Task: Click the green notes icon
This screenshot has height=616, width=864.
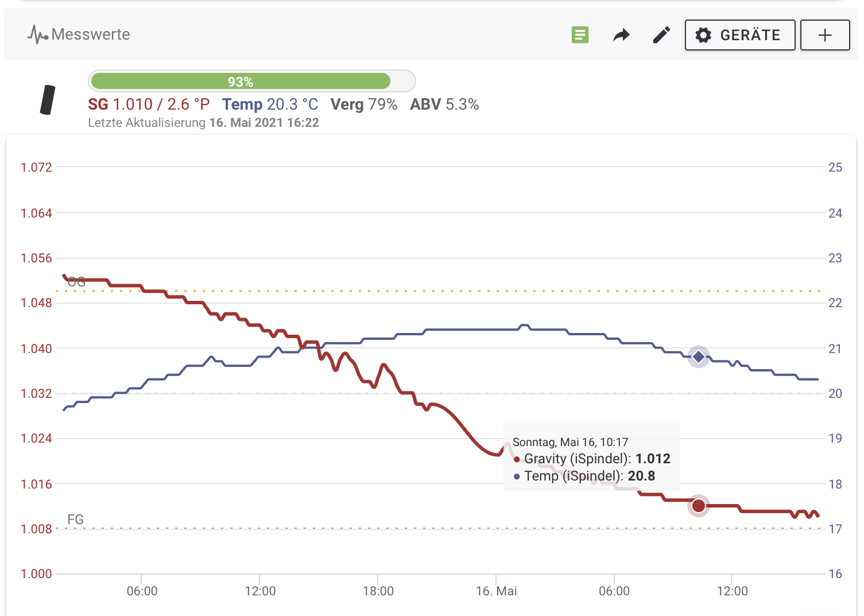Action: (580, 35)
